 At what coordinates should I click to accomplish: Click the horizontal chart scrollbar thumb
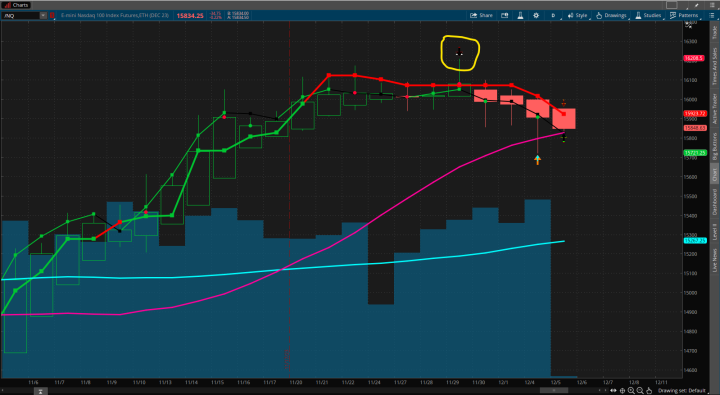(x=554, y=390)
